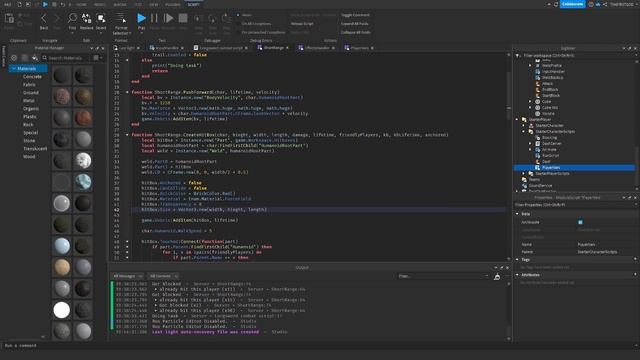640x360 pixels.
Task: Click the Step Over debugger icon
Action: pos(212,19)
